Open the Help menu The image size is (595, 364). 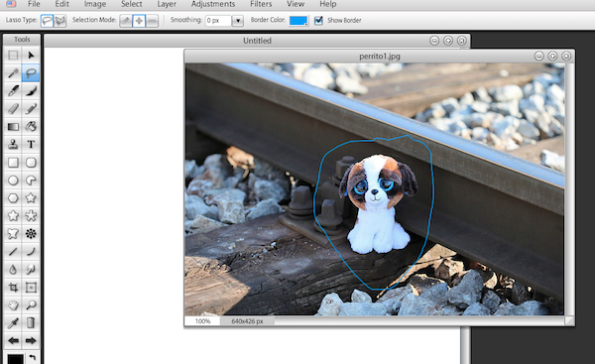pos(328,4)
